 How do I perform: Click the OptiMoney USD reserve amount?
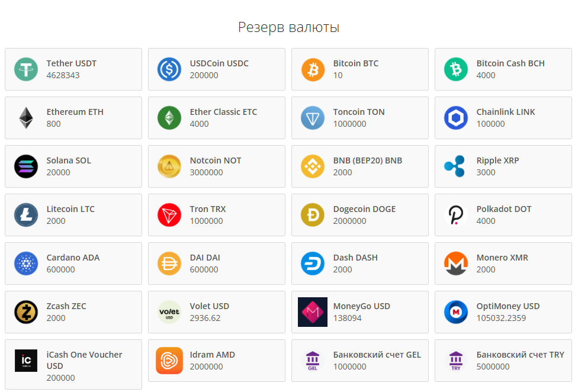coord(501,318)
